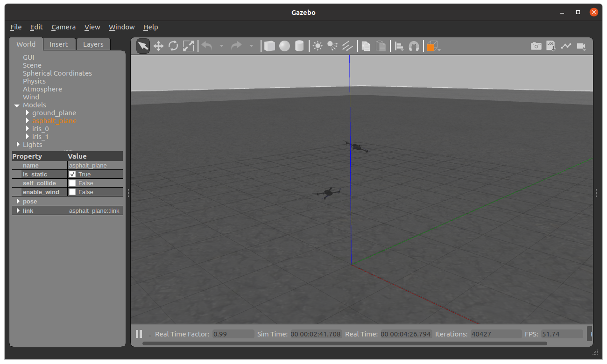This screenshot has height=364, width=607.
Task: Open the Window menu
Action: (x=122, y=27)
